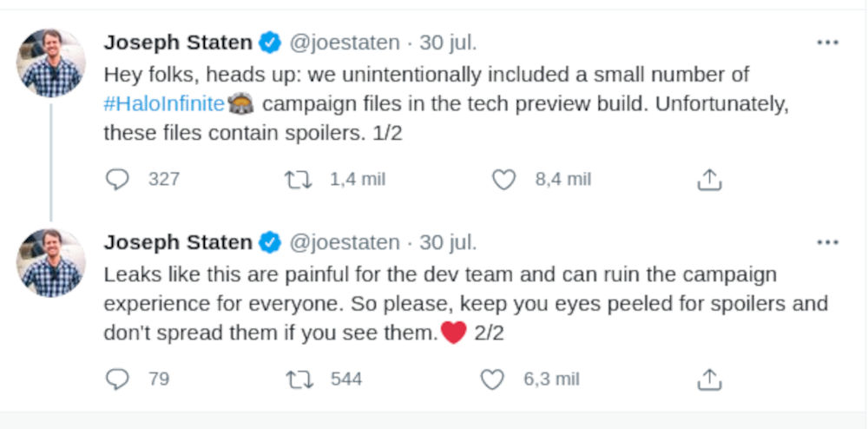Click the second tweet's profile picture

[51, 262]
